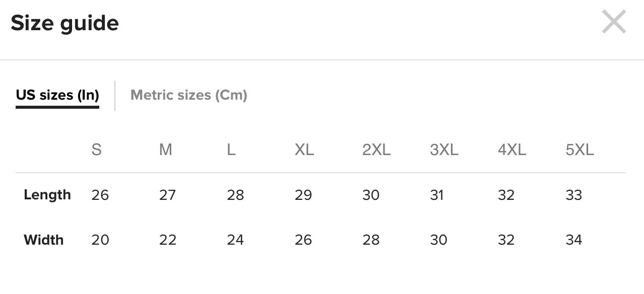Click the Length value 33 for 5XL

click(574, 195)
